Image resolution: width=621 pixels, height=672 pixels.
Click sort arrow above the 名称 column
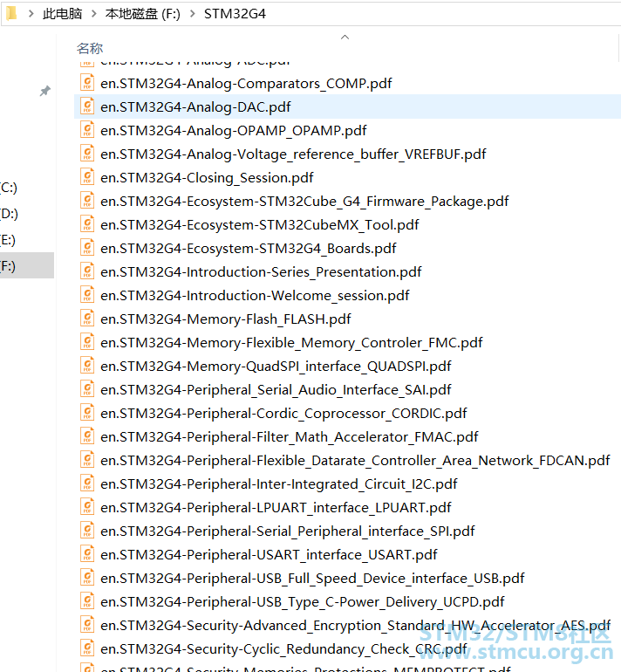pos(345,38)
